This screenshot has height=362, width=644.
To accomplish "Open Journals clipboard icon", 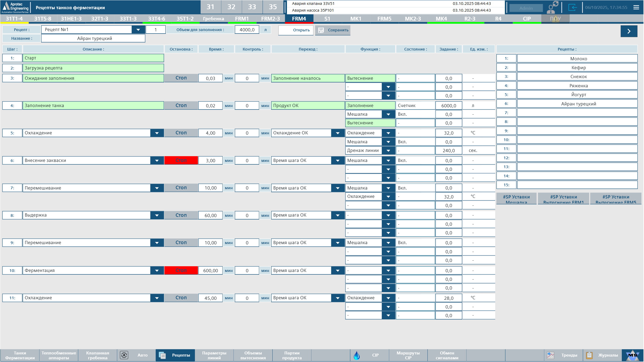I will [x=589, y=355].
